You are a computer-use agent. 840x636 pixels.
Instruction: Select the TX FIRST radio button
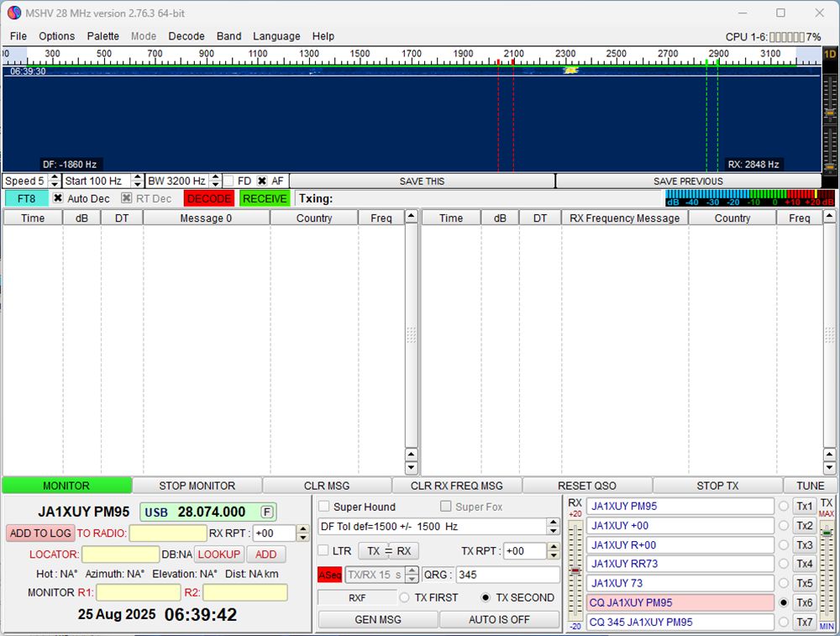pos(404,597)
